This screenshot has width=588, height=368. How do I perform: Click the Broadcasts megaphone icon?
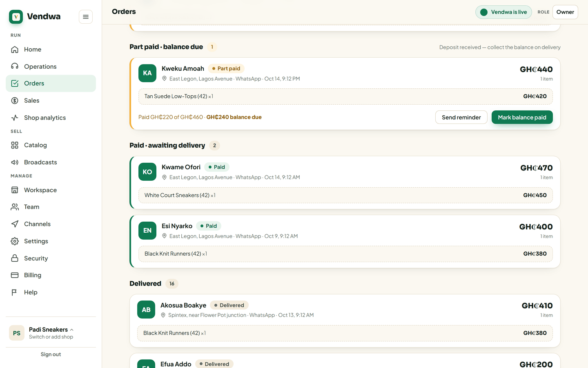pyautogui.click(x=15, y=162)
